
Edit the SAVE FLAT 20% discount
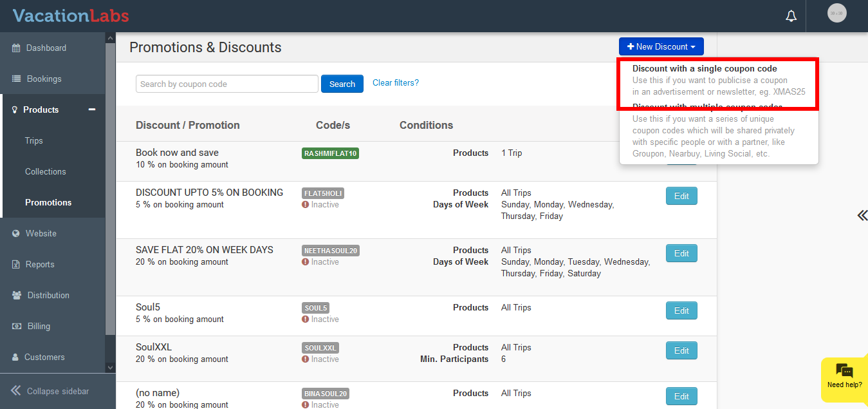pos(681,254)
